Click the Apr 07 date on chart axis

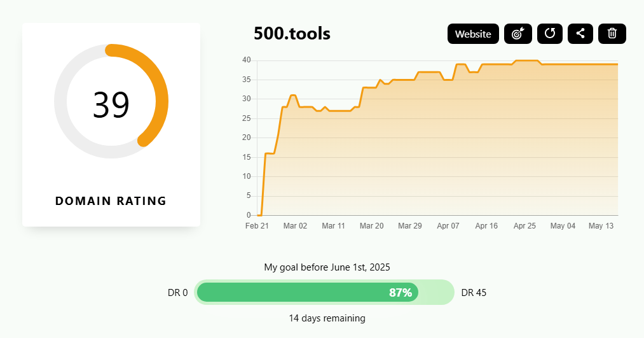(448, 226)
